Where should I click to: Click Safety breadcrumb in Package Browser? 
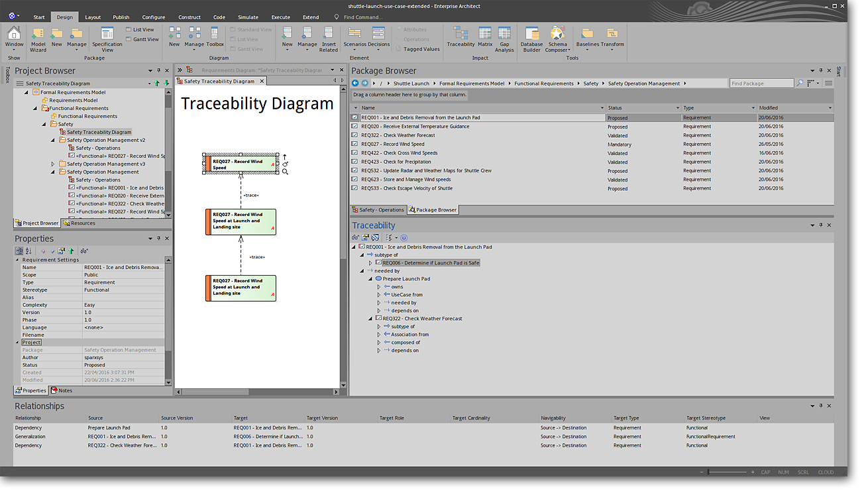tap(590, 83)
